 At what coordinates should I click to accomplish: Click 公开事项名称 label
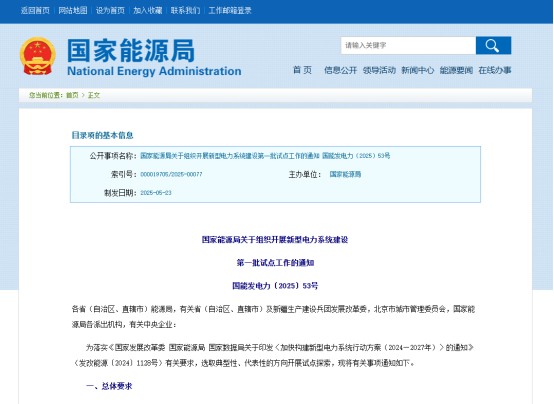coord(113,156)
